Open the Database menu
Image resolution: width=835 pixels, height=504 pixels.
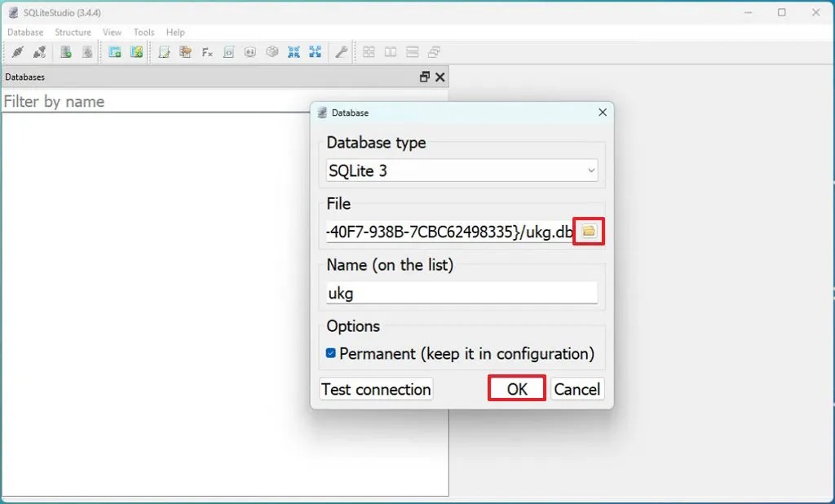tap(25, 32)
